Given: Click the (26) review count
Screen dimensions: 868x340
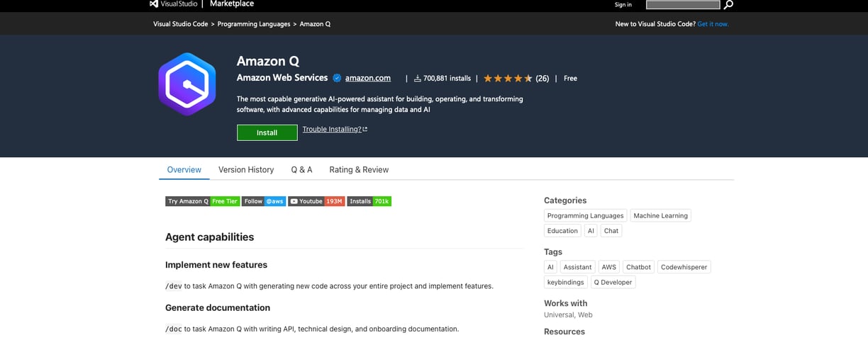Looking at the screenshot, I should tap(542, 79).
